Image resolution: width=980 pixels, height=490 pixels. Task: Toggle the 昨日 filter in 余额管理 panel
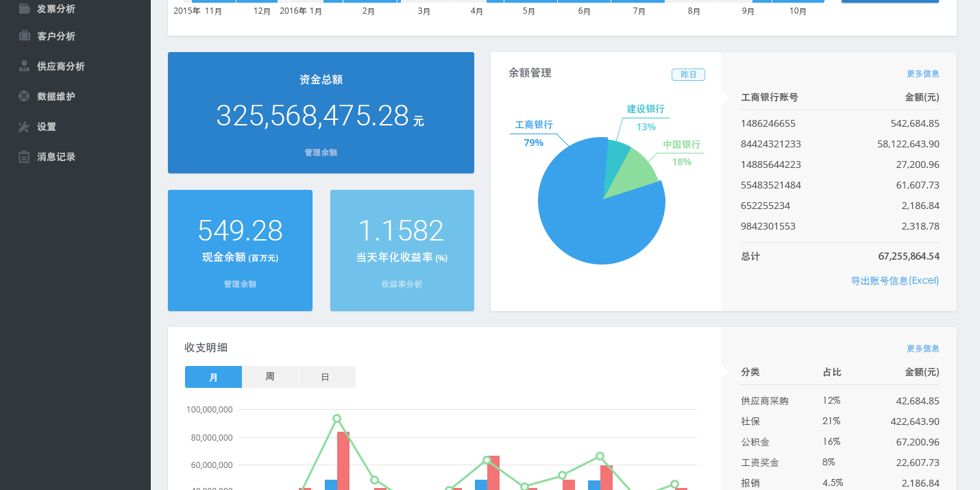(x=688, y=74)
